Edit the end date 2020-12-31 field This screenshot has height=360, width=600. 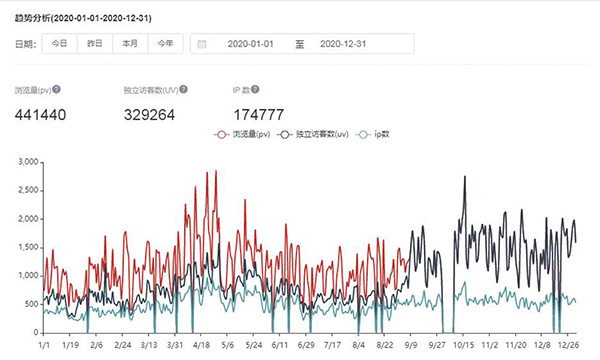tap(343, 44)
